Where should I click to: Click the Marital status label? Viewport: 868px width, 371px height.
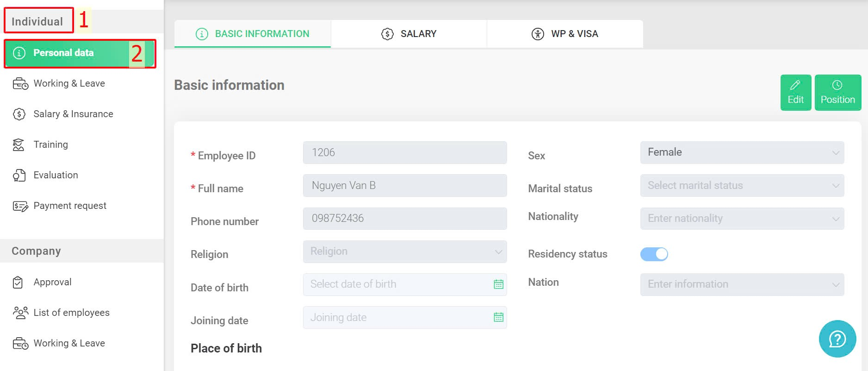(x=560, y=189)
